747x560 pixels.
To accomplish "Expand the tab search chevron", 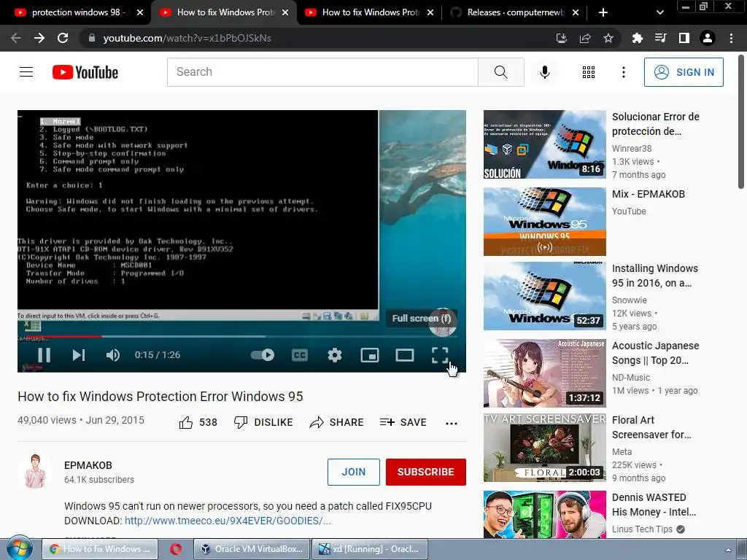I will coord(660,12).
